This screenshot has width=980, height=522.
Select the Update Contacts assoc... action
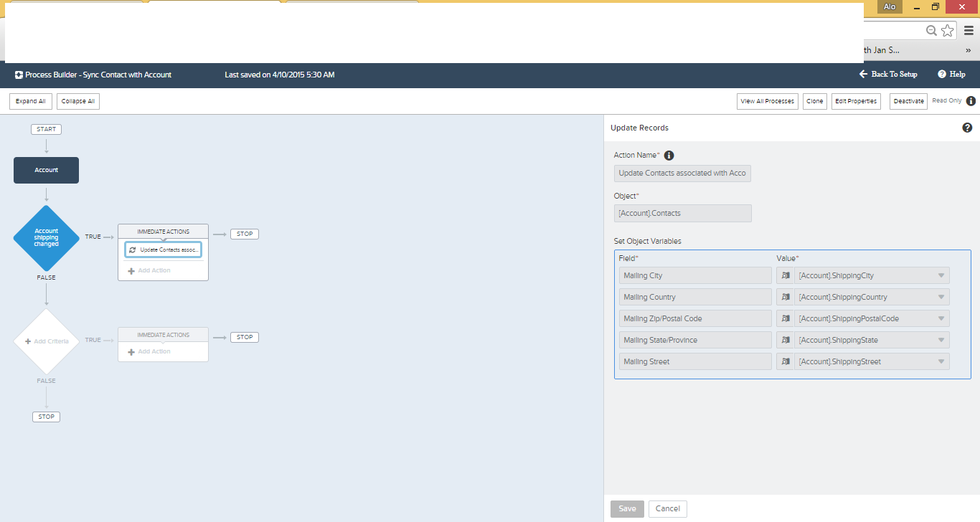(x=164, y=250)
